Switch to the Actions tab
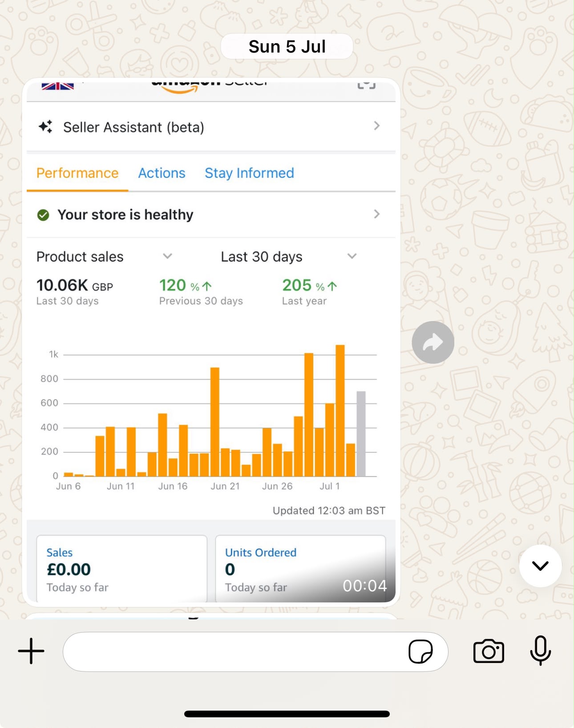574x728 pixels. click(x=162, y=173)
